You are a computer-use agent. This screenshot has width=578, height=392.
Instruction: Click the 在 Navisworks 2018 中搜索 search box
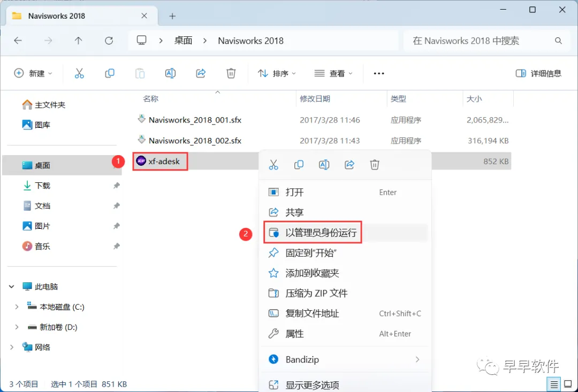tap(488, 41)
